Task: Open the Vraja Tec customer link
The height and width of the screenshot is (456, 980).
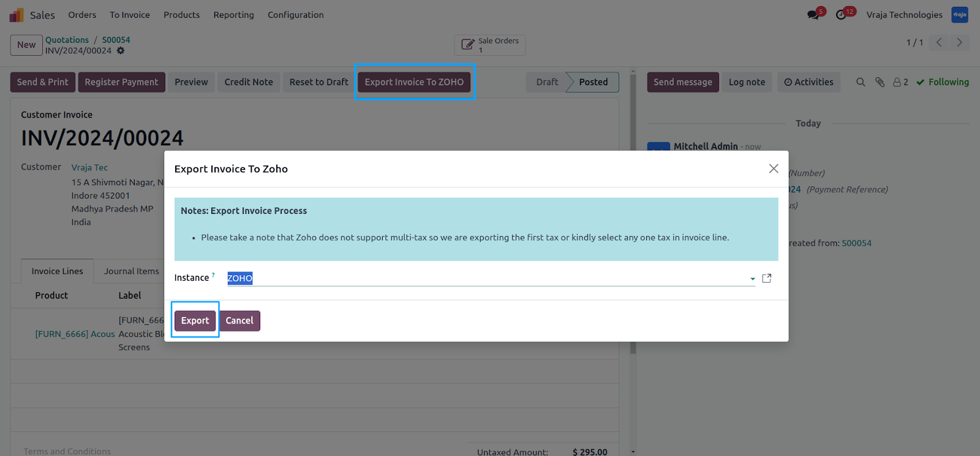Action: coord(89,167)
